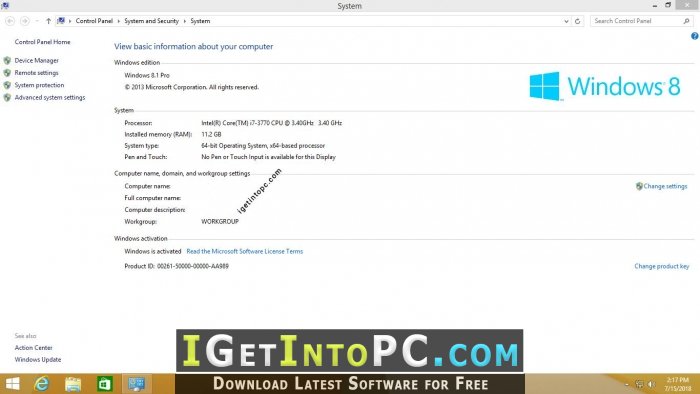This screenshot has height=394, width=700.
Task: Click the System protection shield icon
Action: (x=7, y=85)
